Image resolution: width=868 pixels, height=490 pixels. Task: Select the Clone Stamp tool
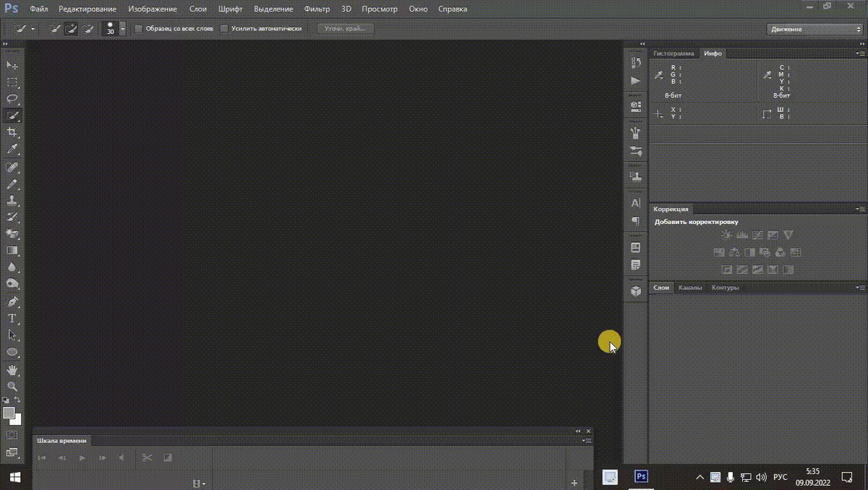pyautogui.click(x=12, y=200)
